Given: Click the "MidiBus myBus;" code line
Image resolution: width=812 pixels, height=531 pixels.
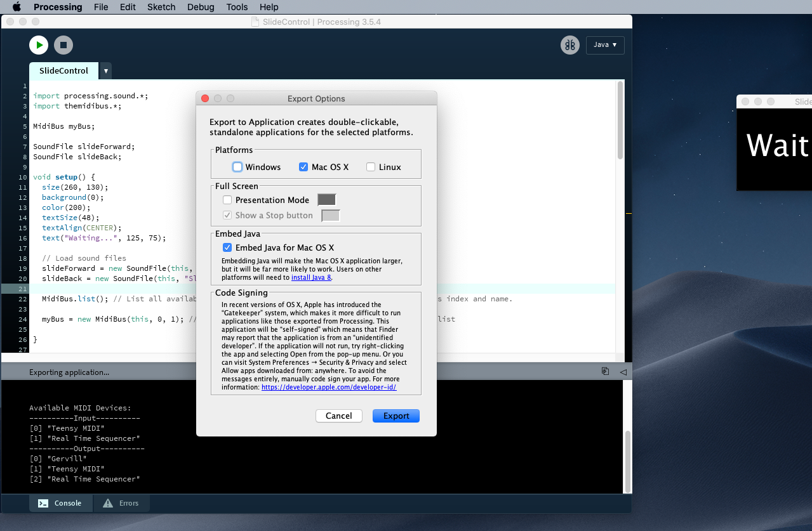Looking at the screenshot, I should (63, 126).
